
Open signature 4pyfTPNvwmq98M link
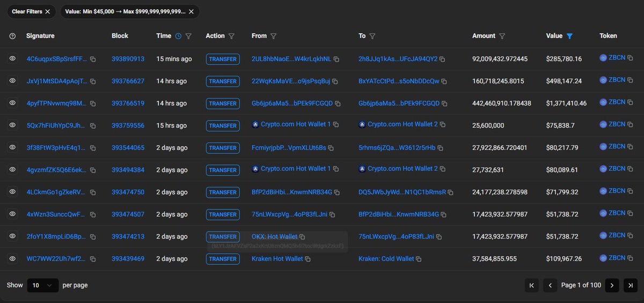[x=56, y=103]
